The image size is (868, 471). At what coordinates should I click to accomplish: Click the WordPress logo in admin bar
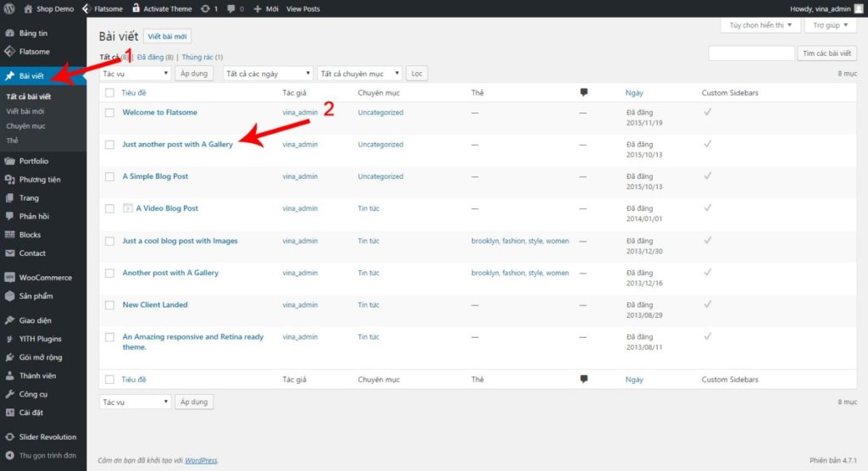coord(10,8)
